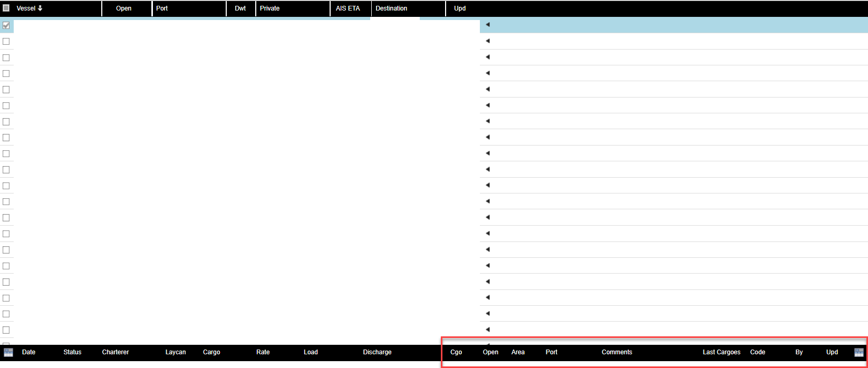Sort by the top Open column header
This screenshot has height=368, width=868.
(124, 8)
